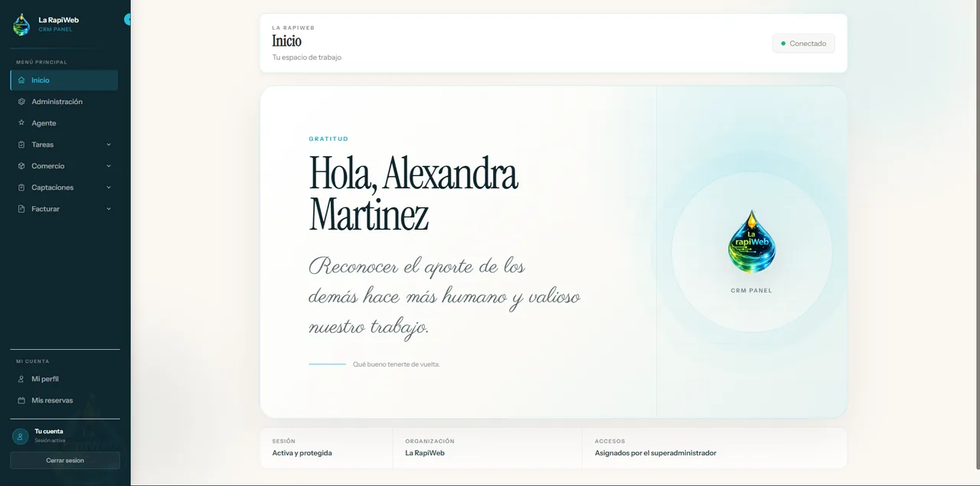The height and width of the screenshot is (486, 980).
Task: Click the Inicio page heading
Action: pos(287,41)
